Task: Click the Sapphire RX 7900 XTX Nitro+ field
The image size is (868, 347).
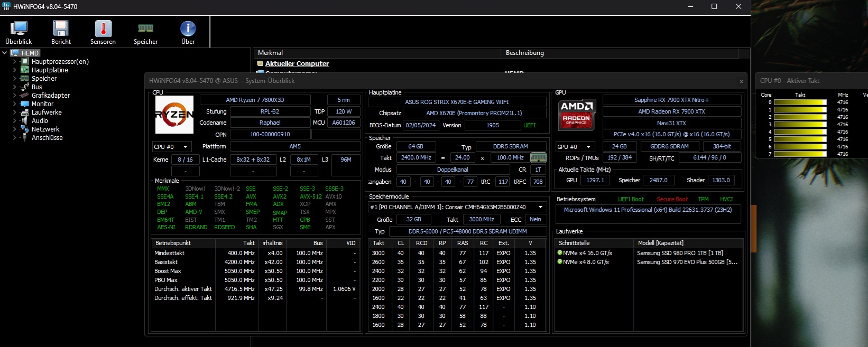Action: pyautogui.click(x=671, y=100)
